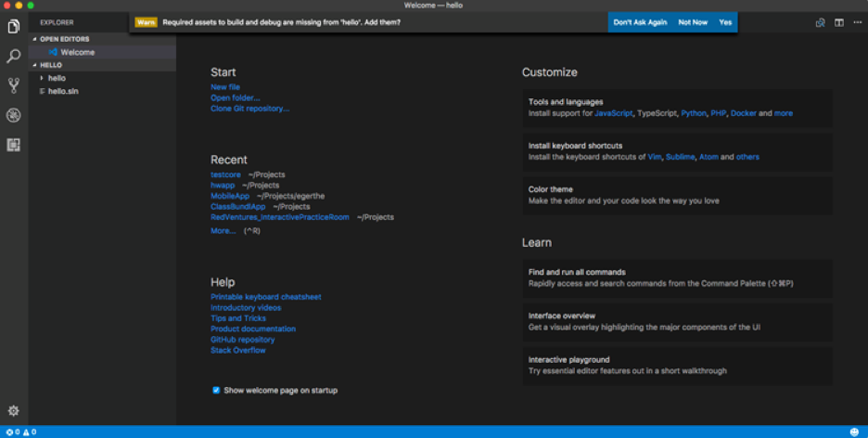Click the PHP language support link

(x=719, y=113)
